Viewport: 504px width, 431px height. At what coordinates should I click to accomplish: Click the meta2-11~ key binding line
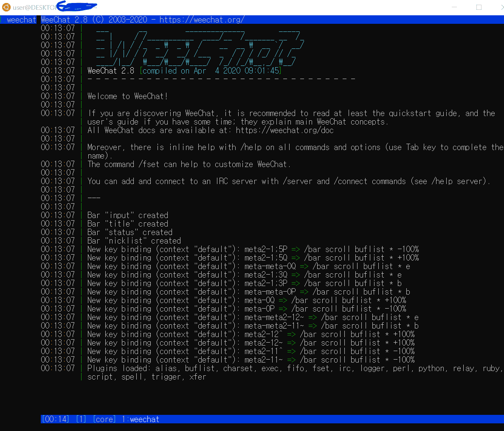(x=251, y=360)
